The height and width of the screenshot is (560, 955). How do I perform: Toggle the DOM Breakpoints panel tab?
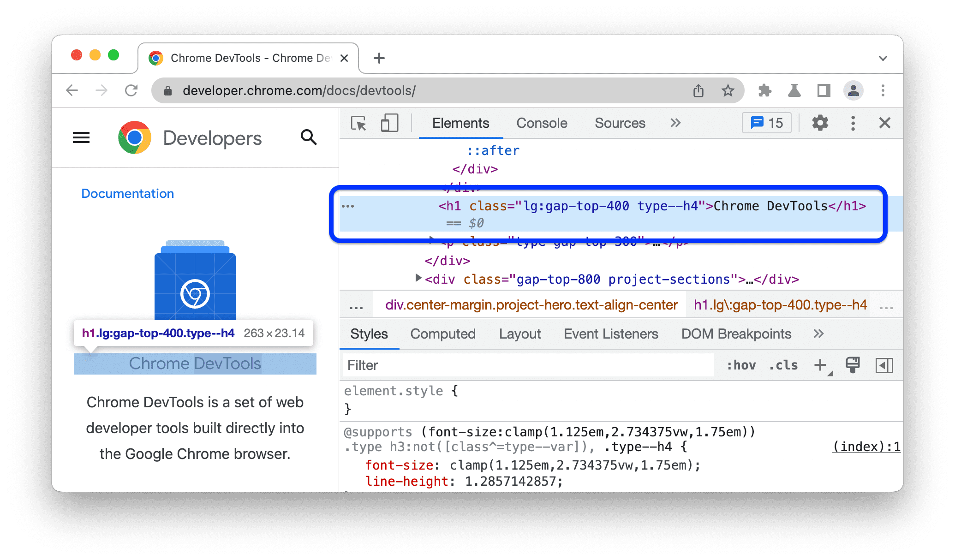(734, 335)
